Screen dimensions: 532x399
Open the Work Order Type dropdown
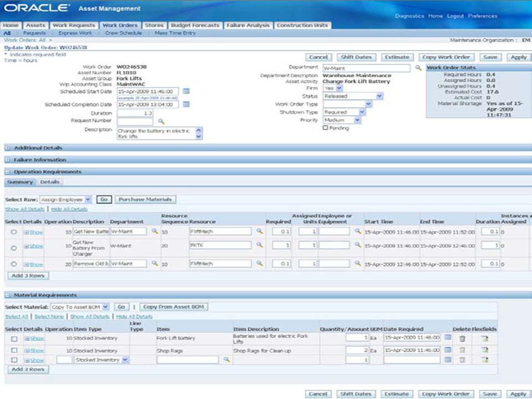click(347, 104)
